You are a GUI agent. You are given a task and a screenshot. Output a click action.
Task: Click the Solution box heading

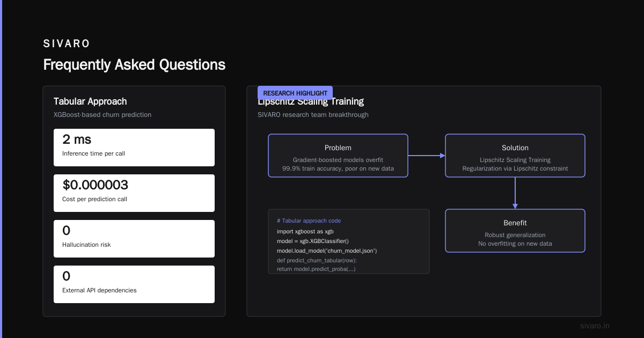pos(515,148)
